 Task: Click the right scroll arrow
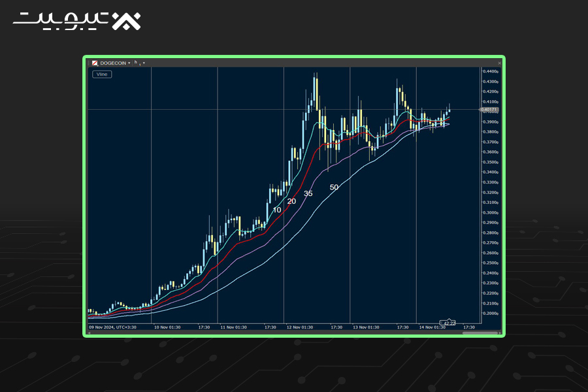[500, 333]
